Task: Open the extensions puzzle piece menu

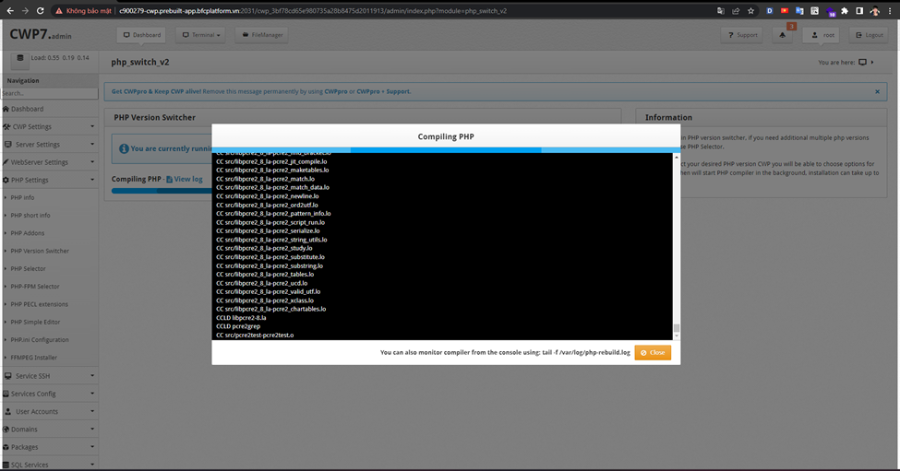Action: point(845,11)
